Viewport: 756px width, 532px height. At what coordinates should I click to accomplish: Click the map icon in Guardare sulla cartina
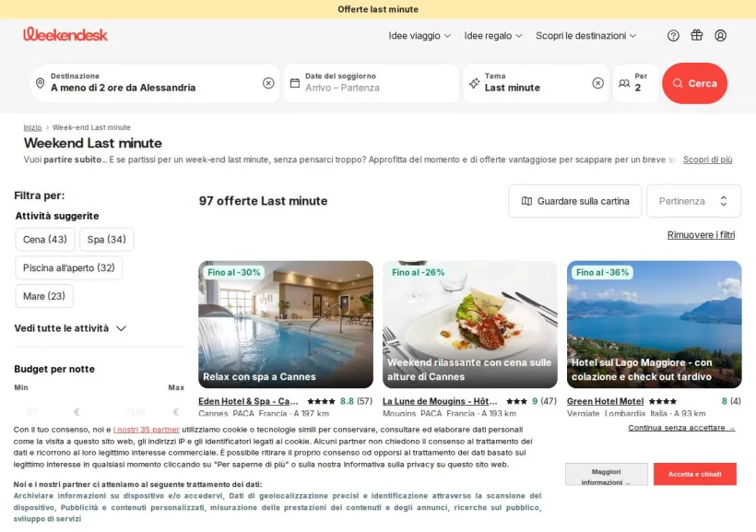527,201
